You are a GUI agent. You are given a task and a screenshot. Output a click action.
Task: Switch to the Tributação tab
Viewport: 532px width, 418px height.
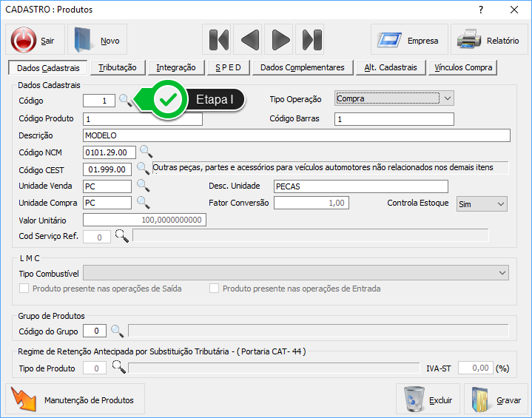118,68
